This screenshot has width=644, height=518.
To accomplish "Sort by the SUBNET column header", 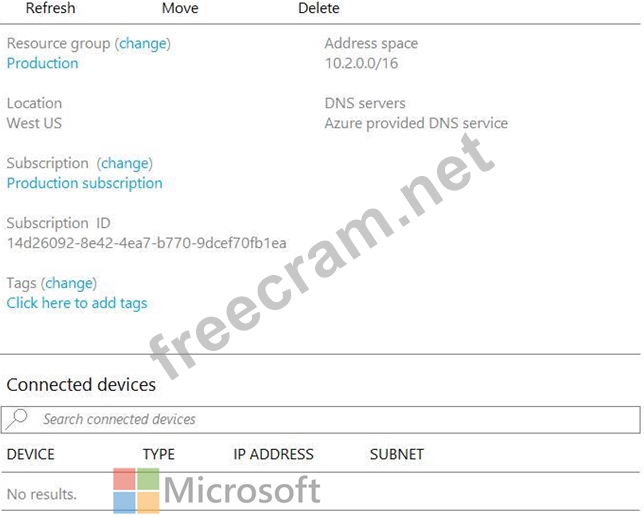I will (396, 454).
